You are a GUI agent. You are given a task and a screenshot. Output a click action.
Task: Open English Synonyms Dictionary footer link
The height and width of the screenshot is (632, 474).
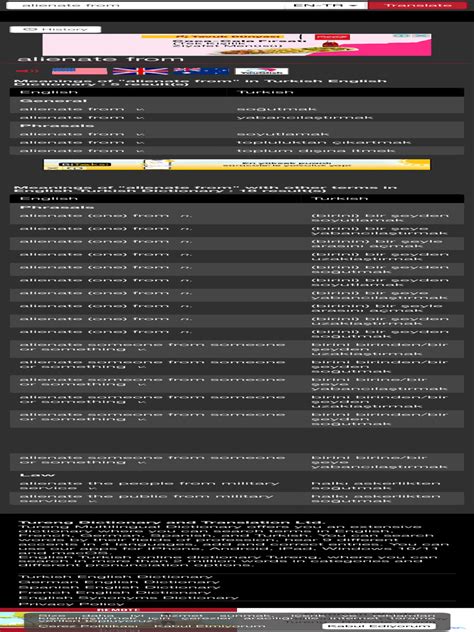[x=129, y=598]
